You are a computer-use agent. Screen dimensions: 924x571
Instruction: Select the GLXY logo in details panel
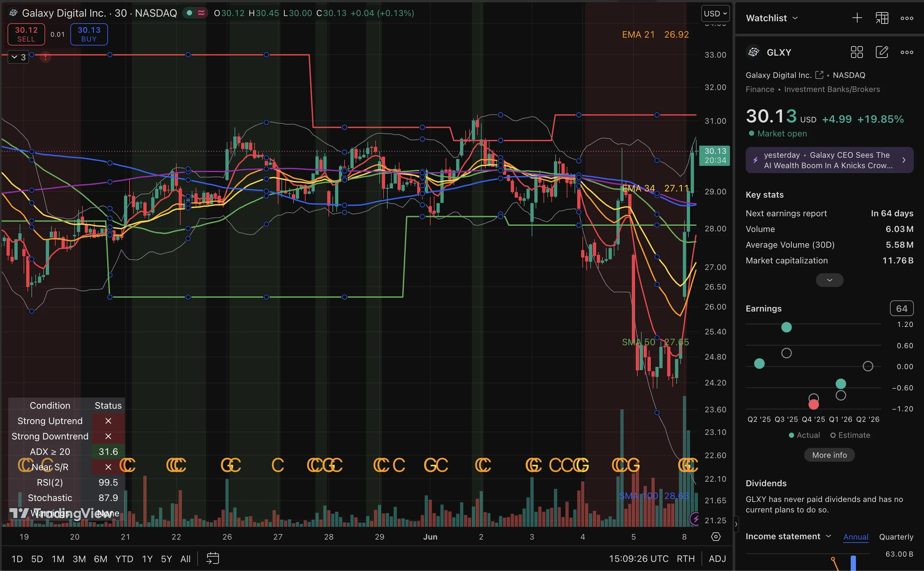pyautogui.click(x=754, y=52)
